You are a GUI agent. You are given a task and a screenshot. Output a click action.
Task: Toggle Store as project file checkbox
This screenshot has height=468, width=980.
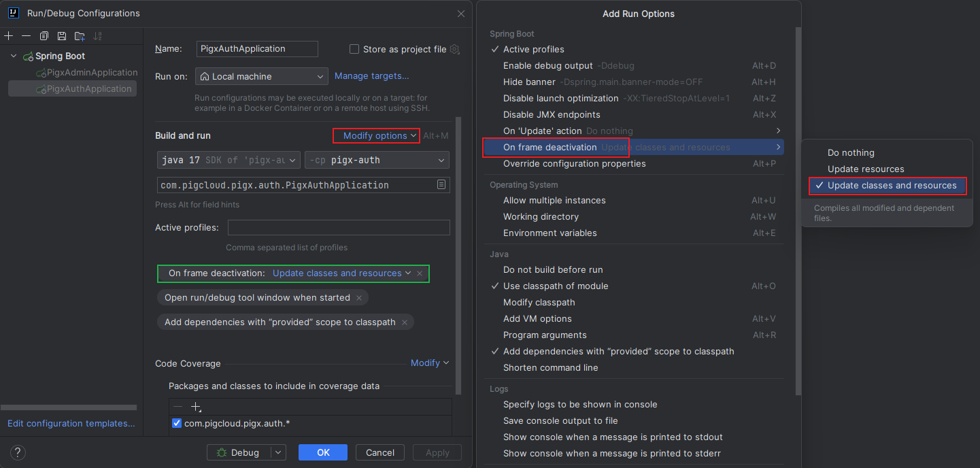[354, 49]
